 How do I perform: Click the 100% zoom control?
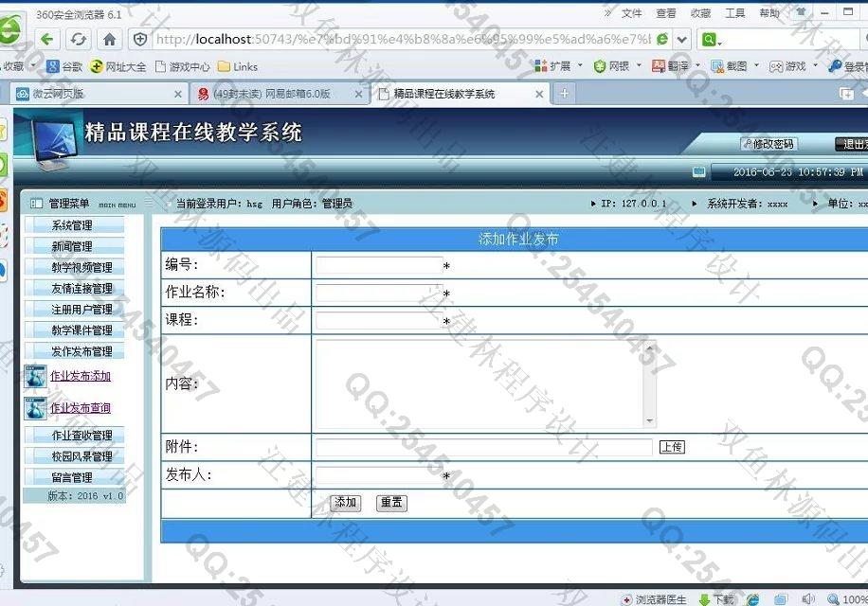coord(847,599)
